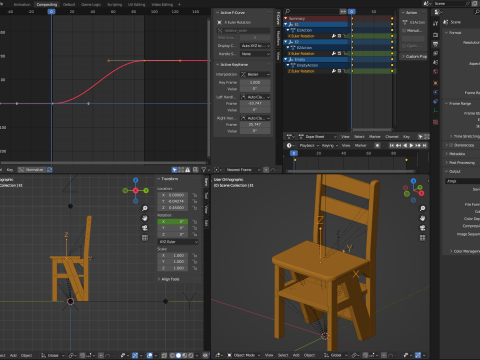The width and height of the screenshot is (480, 360).
Task: Open XYZ Euler rotation mode dropdown
Action: point(178,242)
